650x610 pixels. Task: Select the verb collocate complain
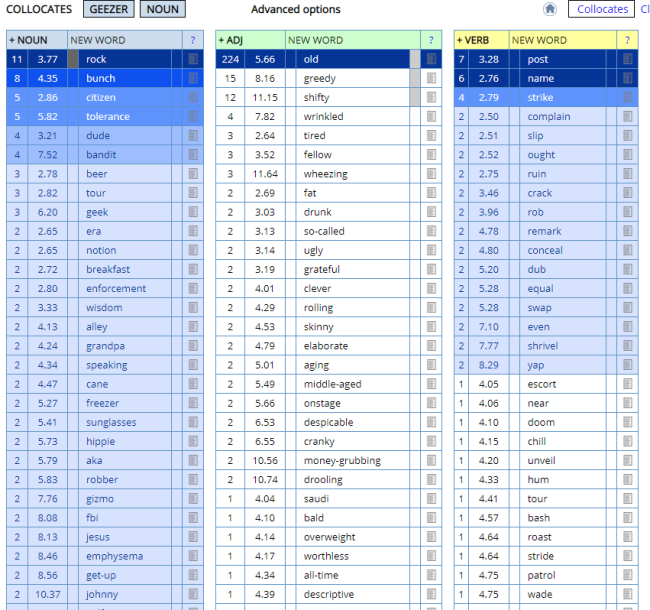click(548, 116)
